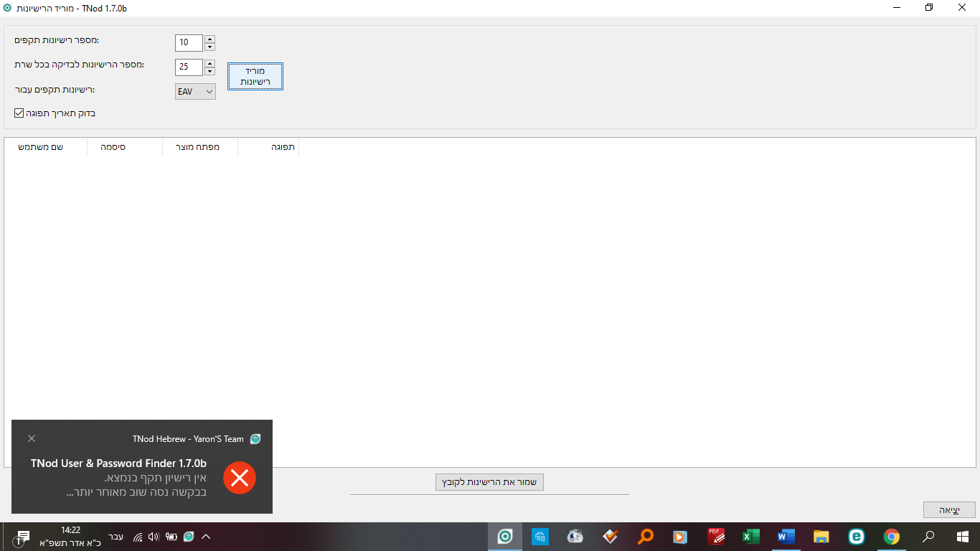Click the red error icon in notification
The width and height of the screenshot is (980, 551).
pos(240,478)
